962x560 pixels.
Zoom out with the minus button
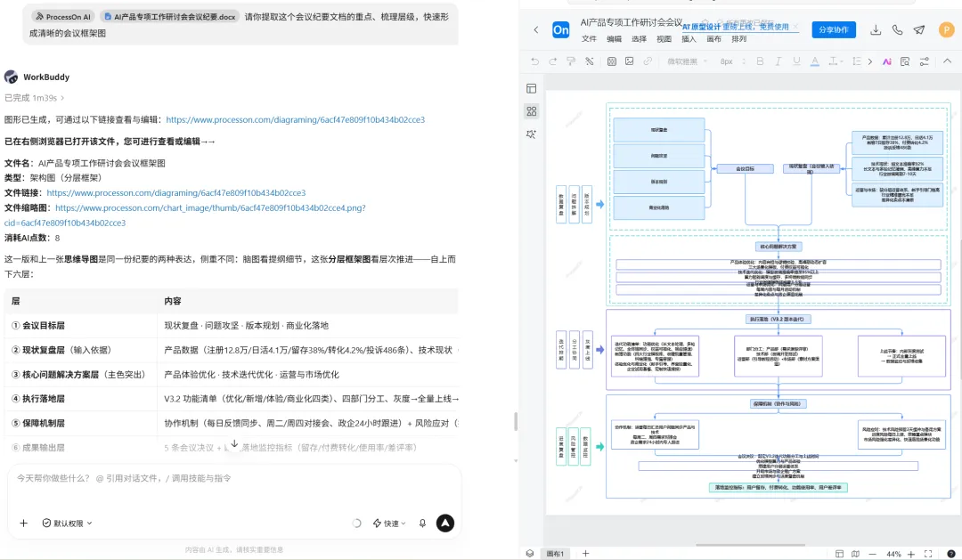pyautogui.click(x=872, y=554)
